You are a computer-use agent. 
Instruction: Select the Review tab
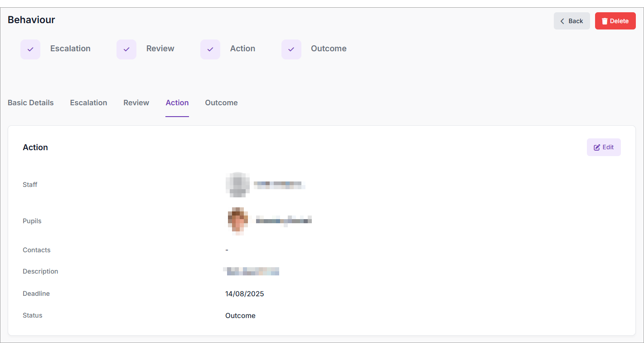coord(136,103)
